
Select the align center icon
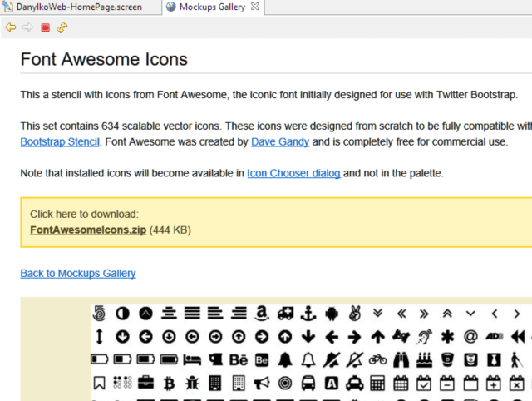click(169, 313)
